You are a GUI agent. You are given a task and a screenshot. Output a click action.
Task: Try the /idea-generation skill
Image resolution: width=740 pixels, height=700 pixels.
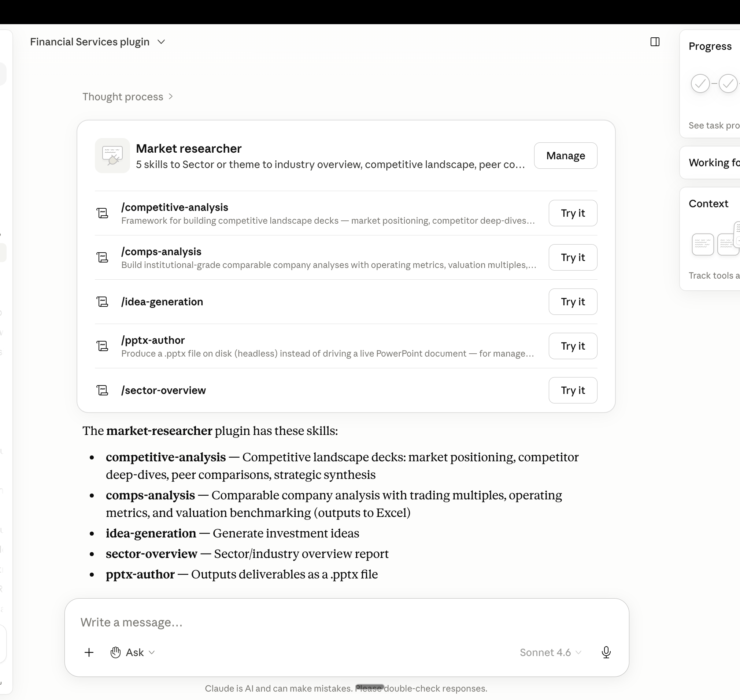[x=573, y=302]
